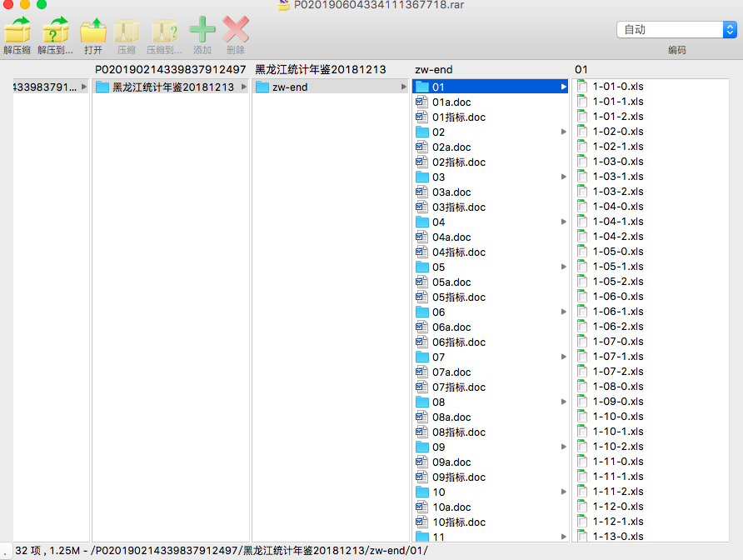Select file 02指标.doc
Image resolution: width=743 pixels, height=560 pixels.
[x=491, y=162]
